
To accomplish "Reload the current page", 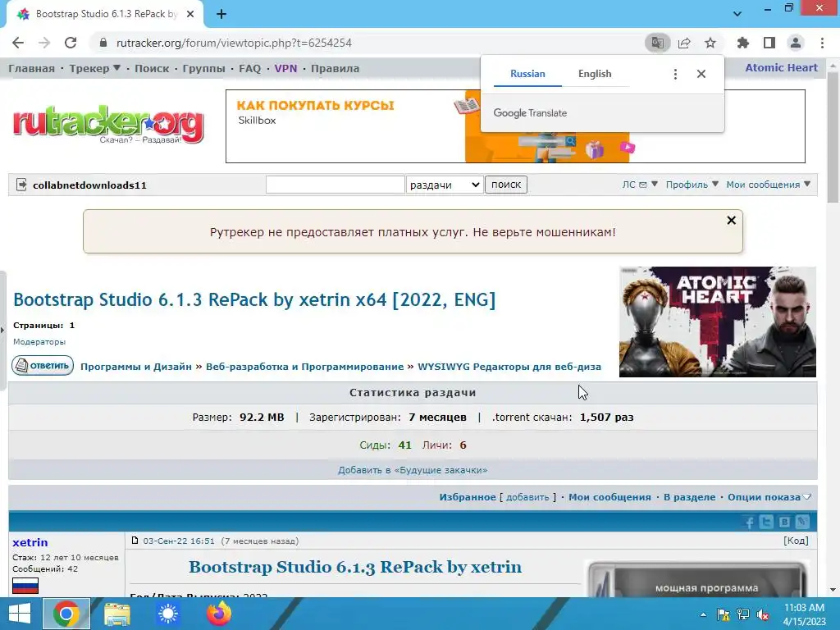I will [x=71, y=43].
